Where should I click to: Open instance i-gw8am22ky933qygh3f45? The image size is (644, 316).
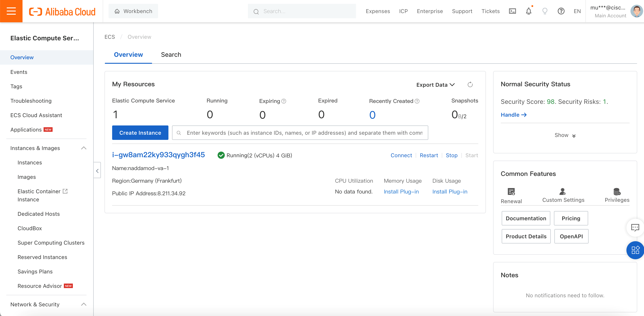[159, 155]
